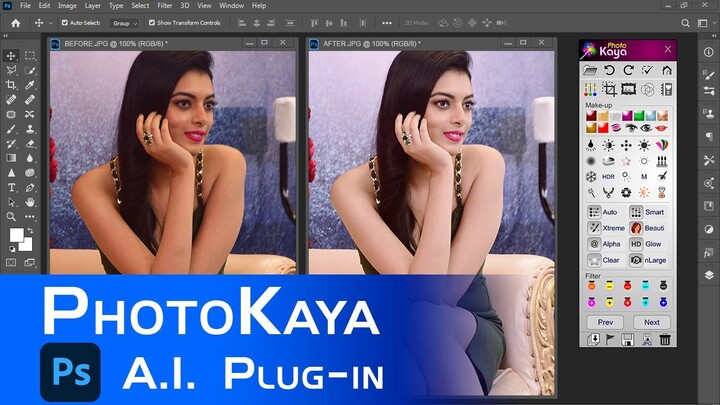The height and width of the screenshot is (405, 720).
Task: Click the foreground color swatch
Action: (17, 235)
